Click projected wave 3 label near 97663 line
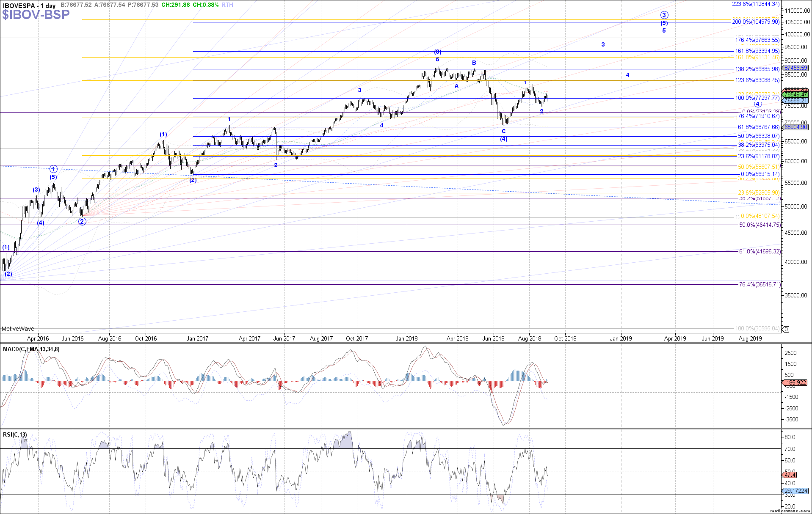 603,44
